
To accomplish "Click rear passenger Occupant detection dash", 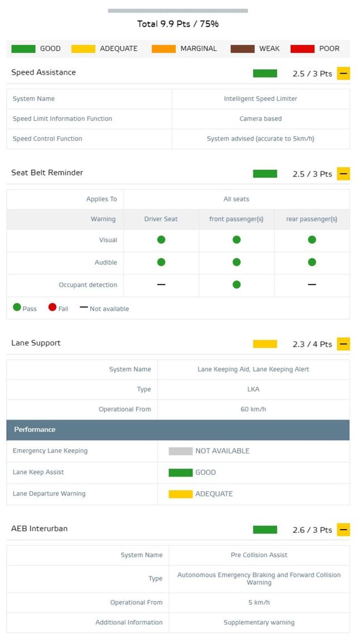I will 312,284.
